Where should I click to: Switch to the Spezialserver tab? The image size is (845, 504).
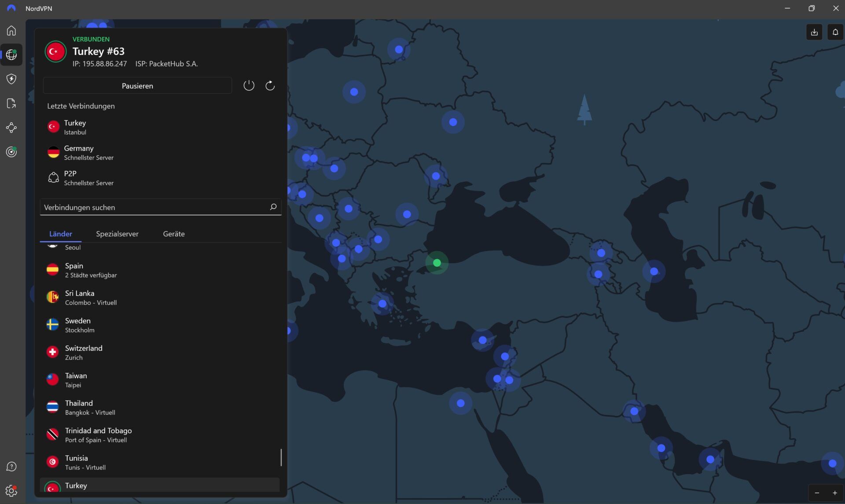pos(117,234)
